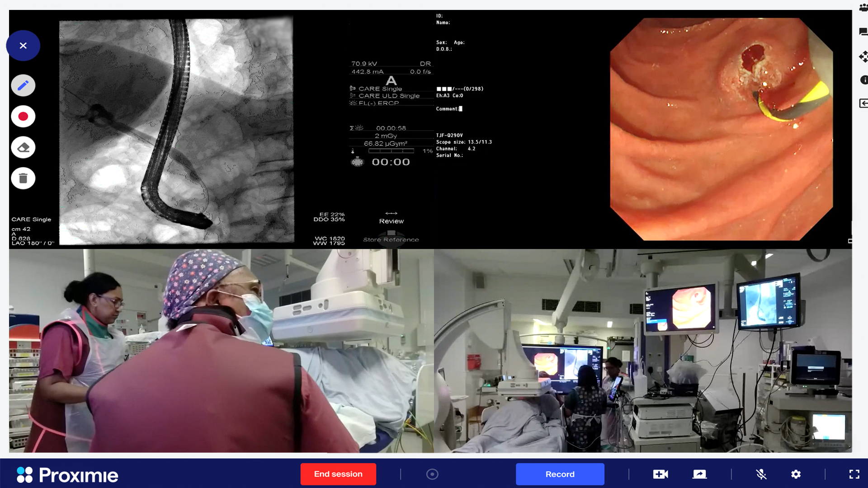Add a camera feed with camera-plus icon
Screen dimensions: 868x488
point(660,474)
